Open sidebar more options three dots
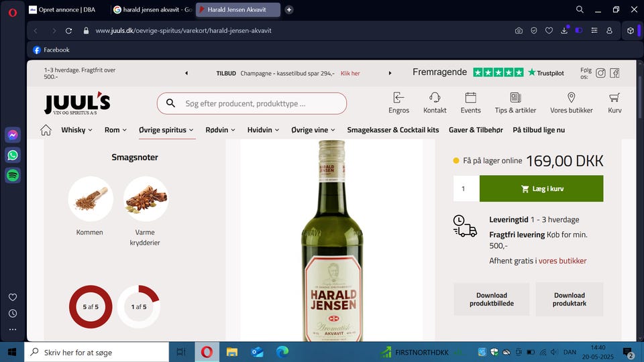The width and height of the screenshot is (644, 362). 13,330
